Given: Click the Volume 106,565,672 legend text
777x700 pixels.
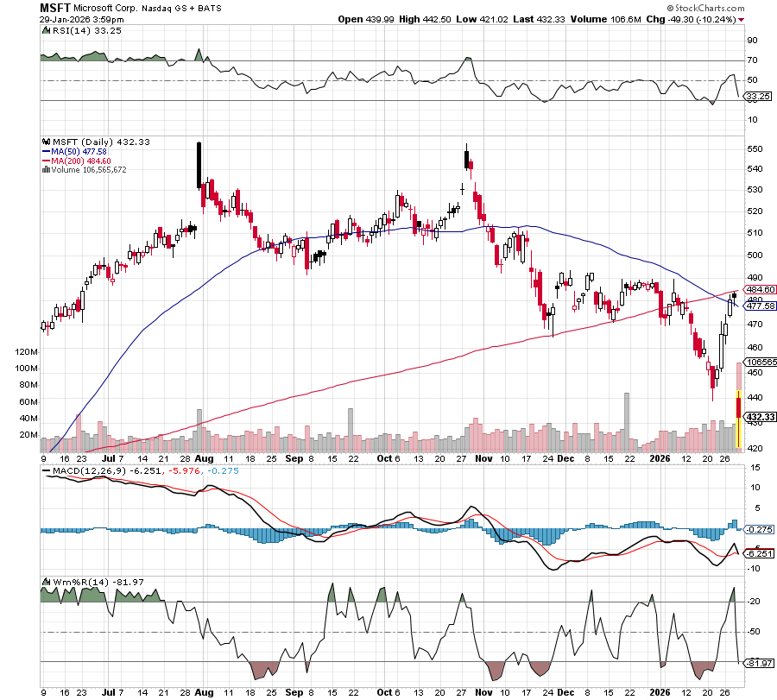Looking at the screenshot, I should pos(89,169).
